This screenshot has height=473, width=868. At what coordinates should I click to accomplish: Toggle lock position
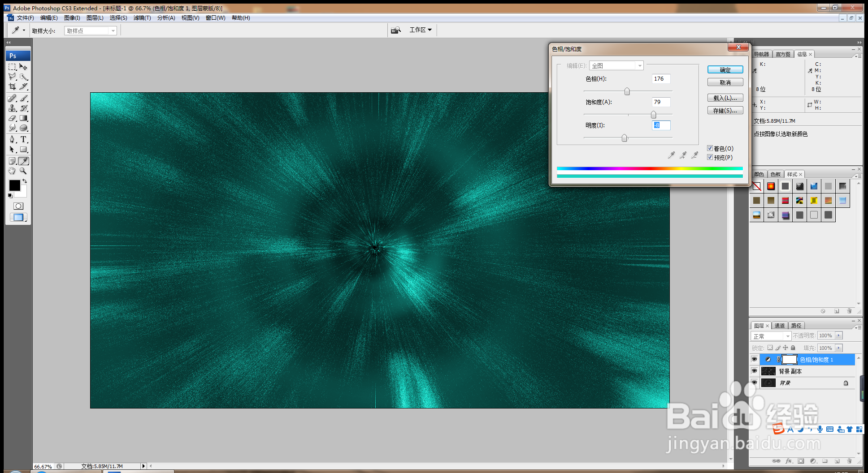click(786, 348)
